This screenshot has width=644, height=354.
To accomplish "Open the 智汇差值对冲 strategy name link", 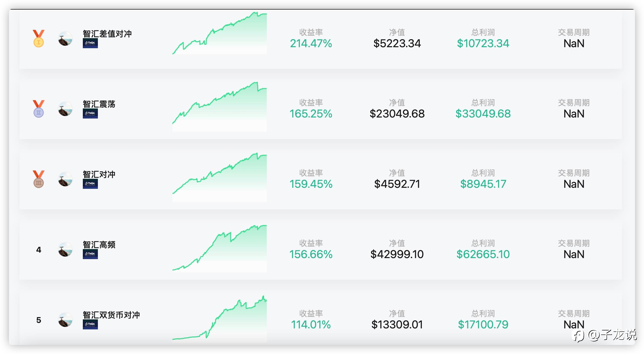I will point(107,34).
